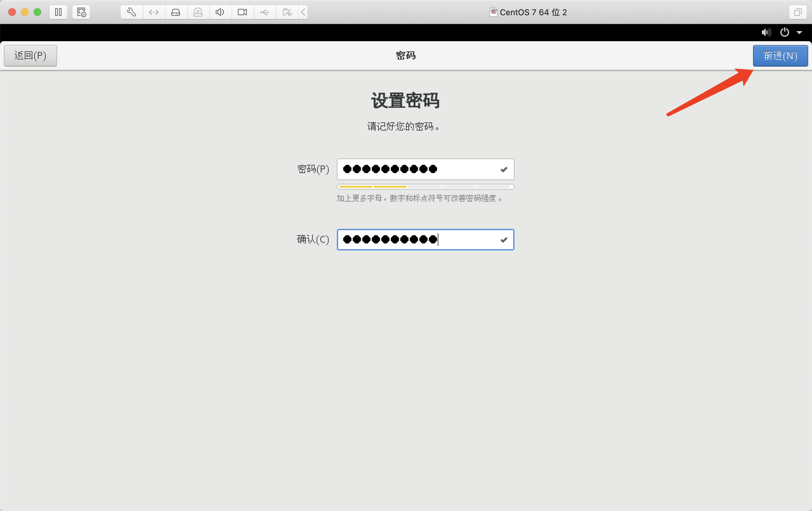The image size is (812, 511).
Task: Open the guest volume indicator
Action: coord(766,32)
